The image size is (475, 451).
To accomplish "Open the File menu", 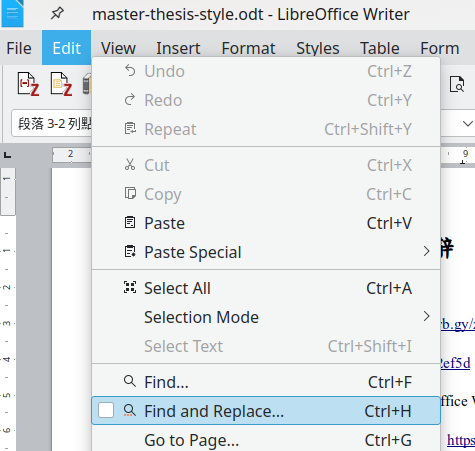I will pyautogui.click(x=19, y=48).
